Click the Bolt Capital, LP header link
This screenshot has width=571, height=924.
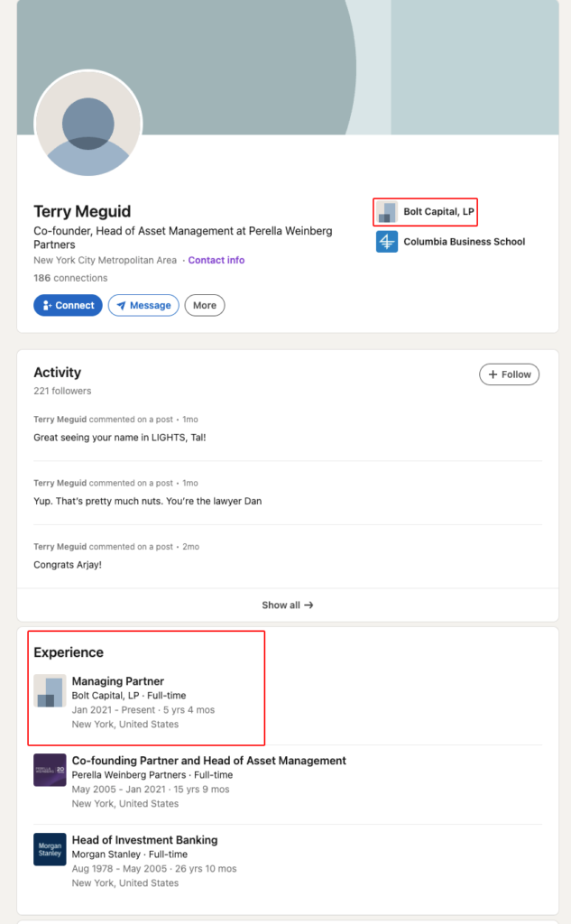coord(438,212)
